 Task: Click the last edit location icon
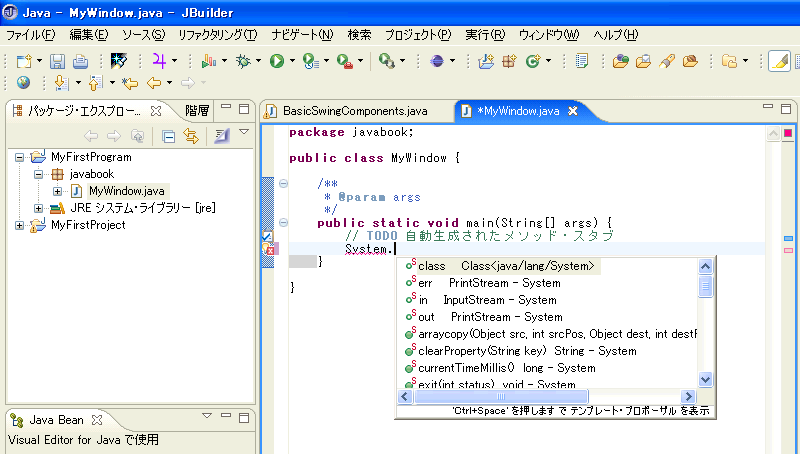tap(129, 83)
